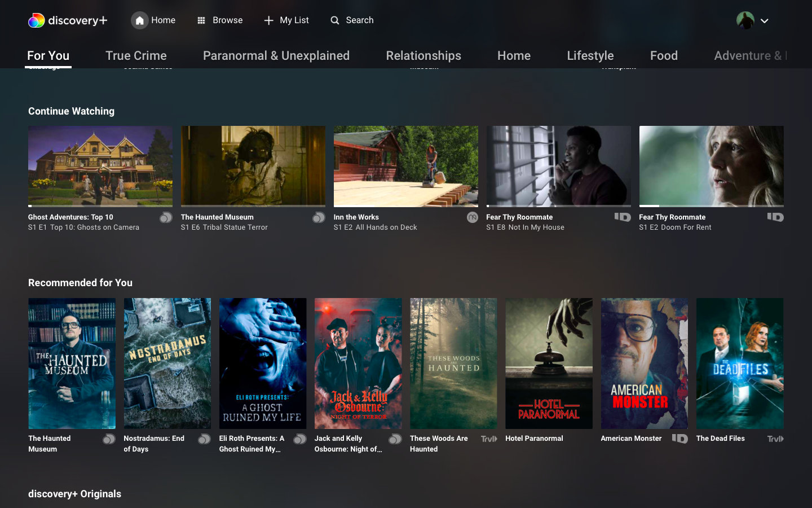
Task: Click the title text "These Woods Are Haunted"
Action: (x=439, y=444)
